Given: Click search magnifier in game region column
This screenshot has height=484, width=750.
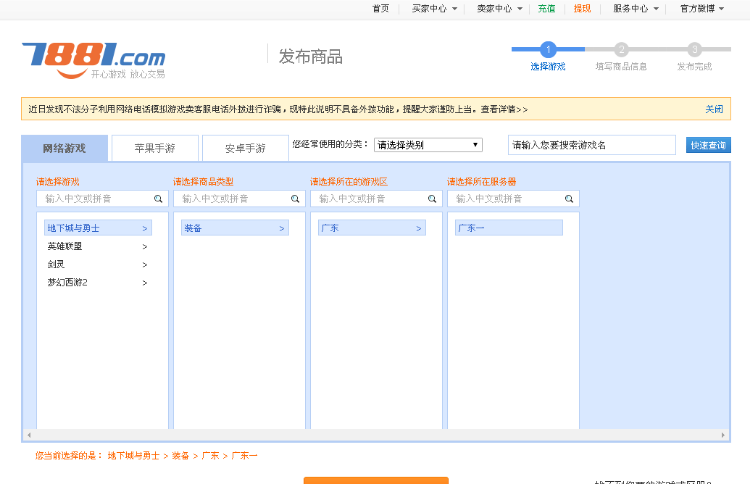Looking at the screenshot, I should pyautogui.click(x=432, y=199).
